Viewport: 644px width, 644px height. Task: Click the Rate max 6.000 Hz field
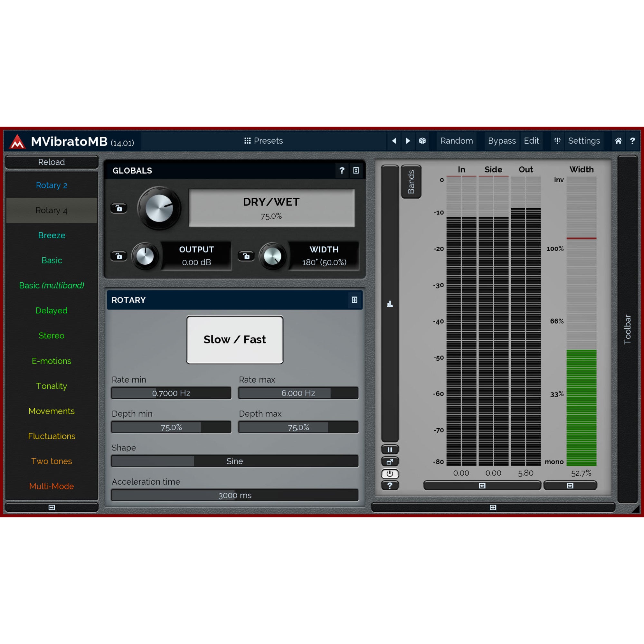click(298, 393)
